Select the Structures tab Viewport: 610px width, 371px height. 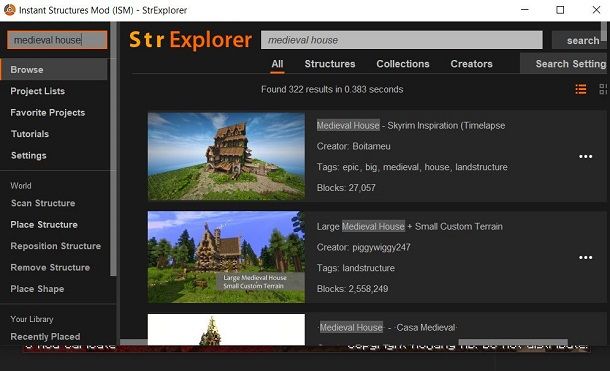pyautogui.click(x=330, y=64)
